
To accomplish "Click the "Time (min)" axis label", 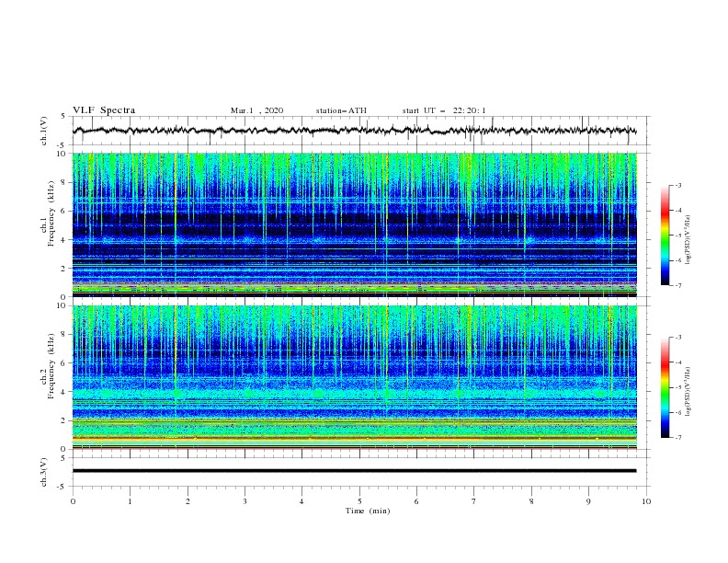I will [x=368, y=511].
